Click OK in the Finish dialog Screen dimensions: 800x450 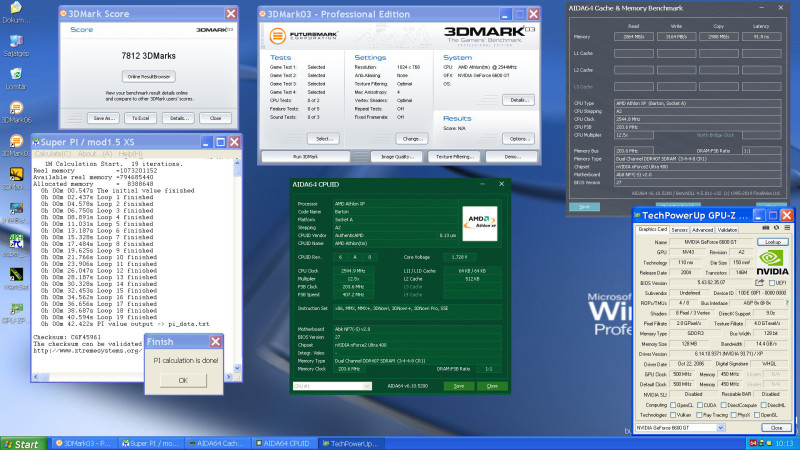183,380
